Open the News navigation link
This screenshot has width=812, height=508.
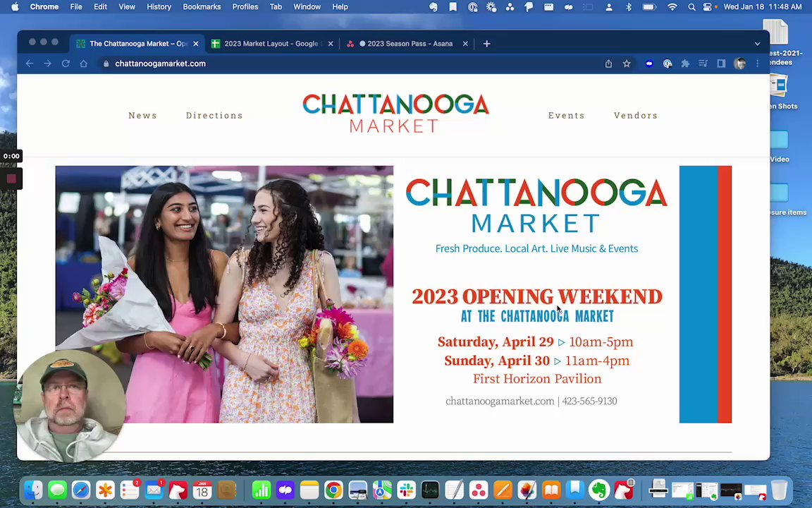pos(142,115)
